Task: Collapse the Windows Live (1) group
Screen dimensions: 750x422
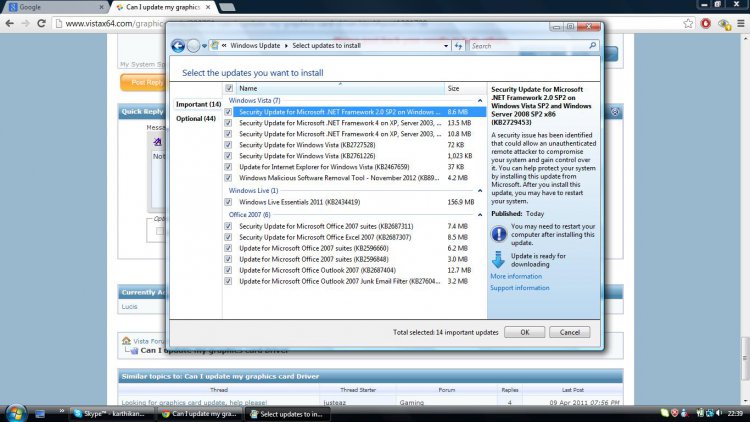Action: click(480, 190)
